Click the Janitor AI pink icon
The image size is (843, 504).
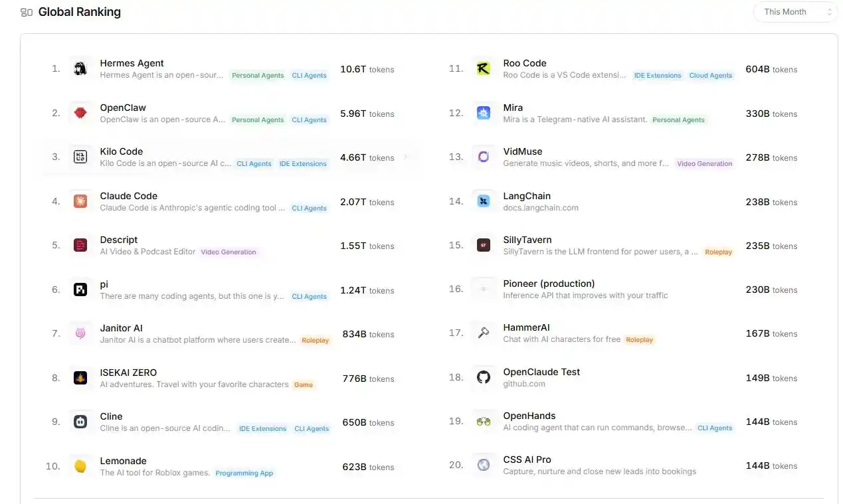coord(80,334)
